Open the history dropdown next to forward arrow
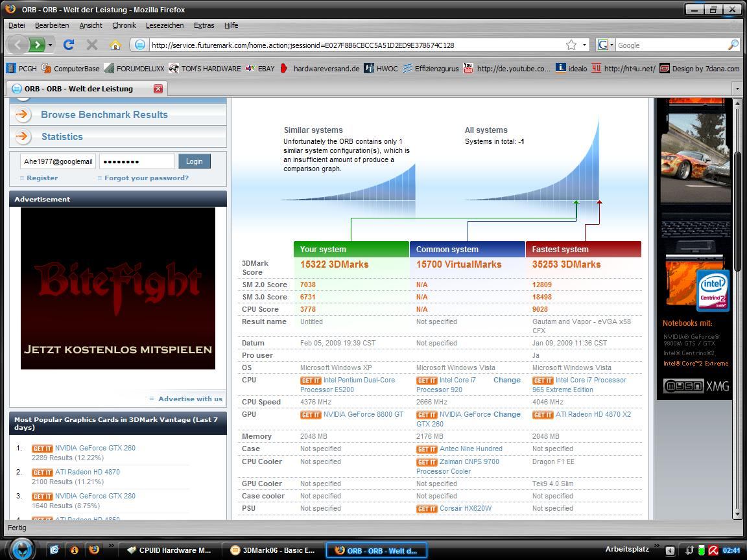 point(50,45)
